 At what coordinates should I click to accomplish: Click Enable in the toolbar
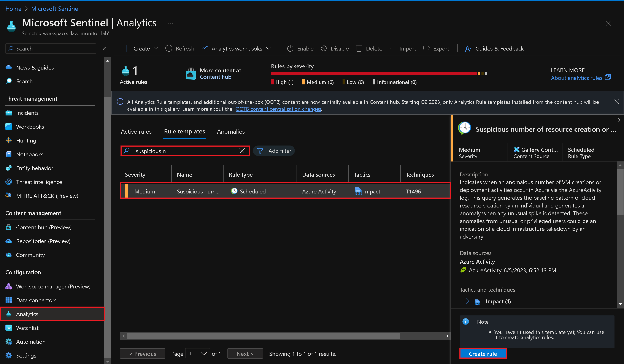coord(300,49)
